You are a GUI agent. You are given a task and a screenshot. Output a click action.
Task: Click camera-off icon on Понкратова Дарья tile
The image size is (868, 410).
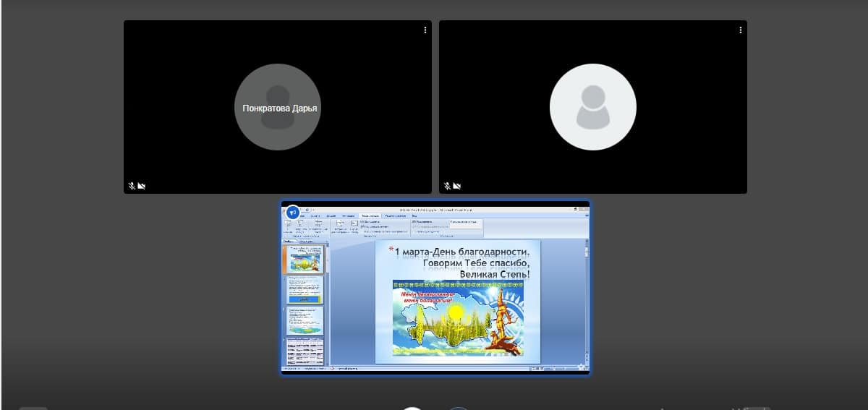point(142,186)
